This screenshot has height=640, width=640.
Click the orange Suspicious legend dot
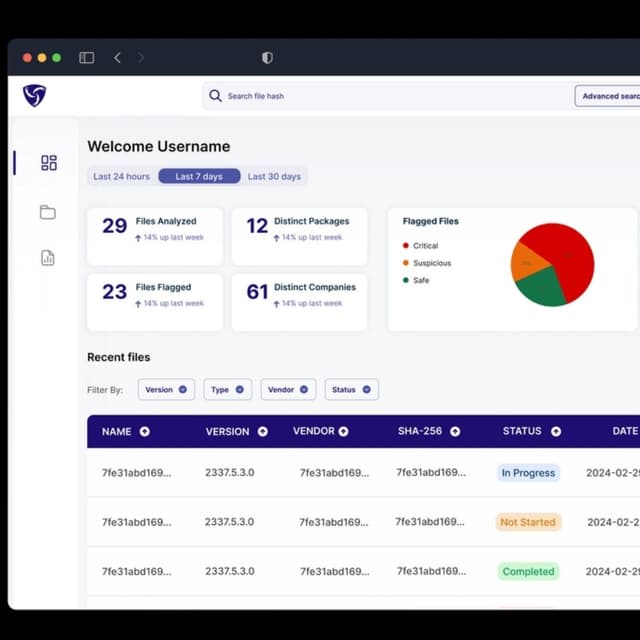click(405, 262)
